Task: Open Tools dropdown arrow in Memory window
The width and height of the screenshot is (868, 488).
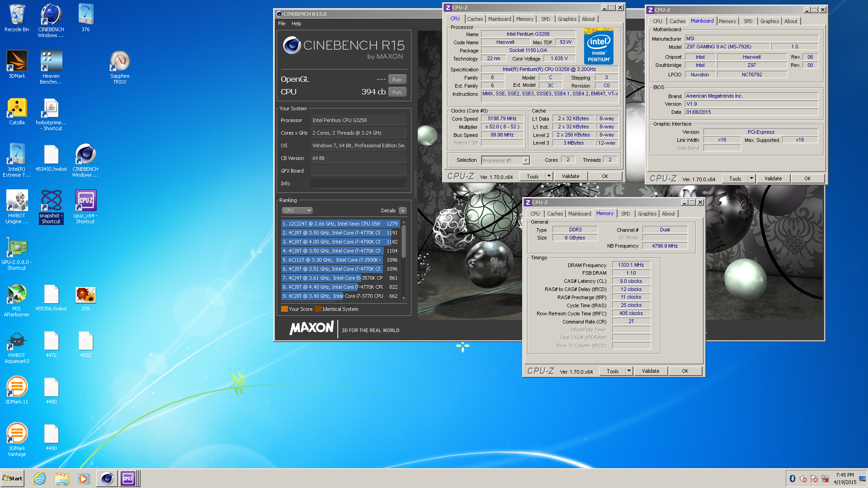Action: [x=629, y=371]
